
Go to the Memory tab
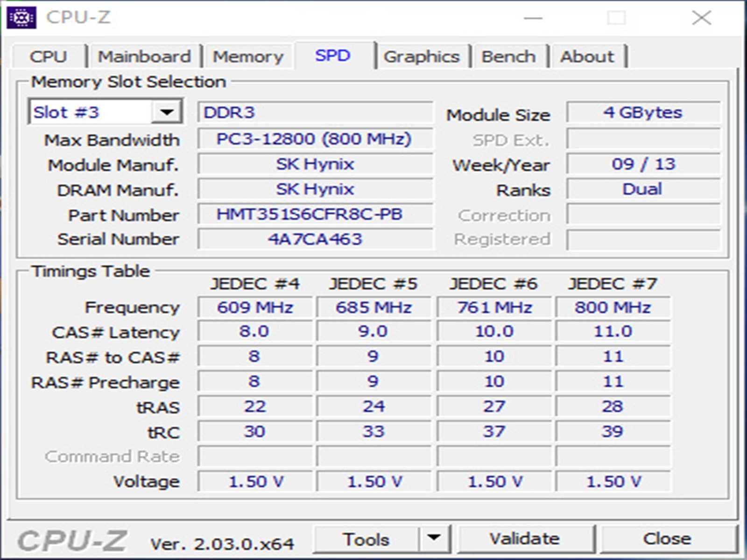click(x=248, y=56)
